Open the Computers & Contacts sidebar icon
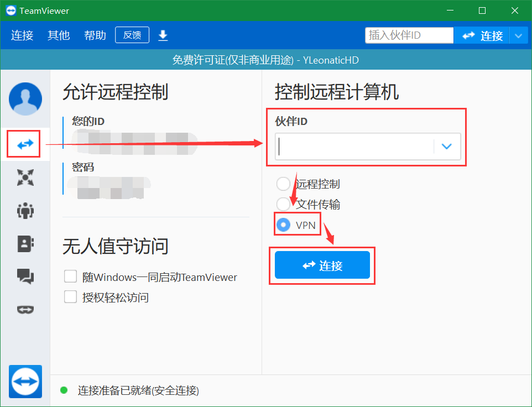Viewport: 532px width, 407px height. (25, 243)
